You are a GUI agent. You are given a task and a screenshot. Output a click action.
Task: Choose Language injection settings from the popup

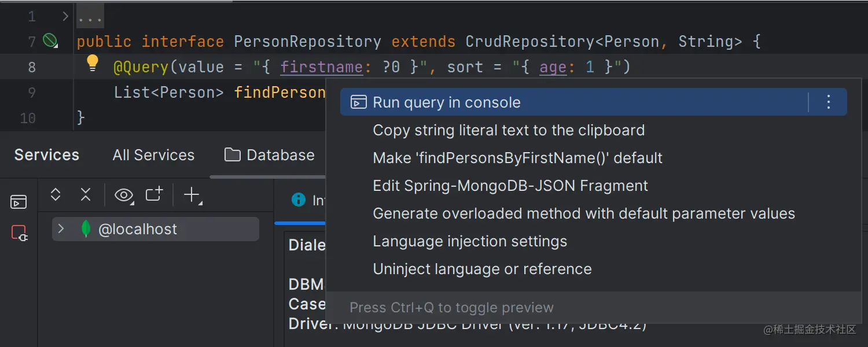pyautogui.click(x=470, y=241)
